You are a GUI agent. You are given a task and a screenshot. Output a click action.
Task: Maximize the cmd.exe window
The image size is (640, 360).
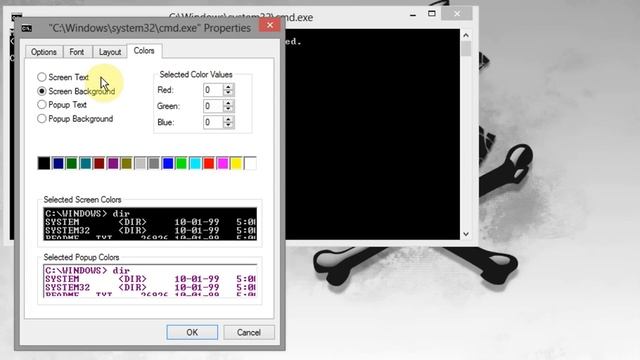pos(431,14)
